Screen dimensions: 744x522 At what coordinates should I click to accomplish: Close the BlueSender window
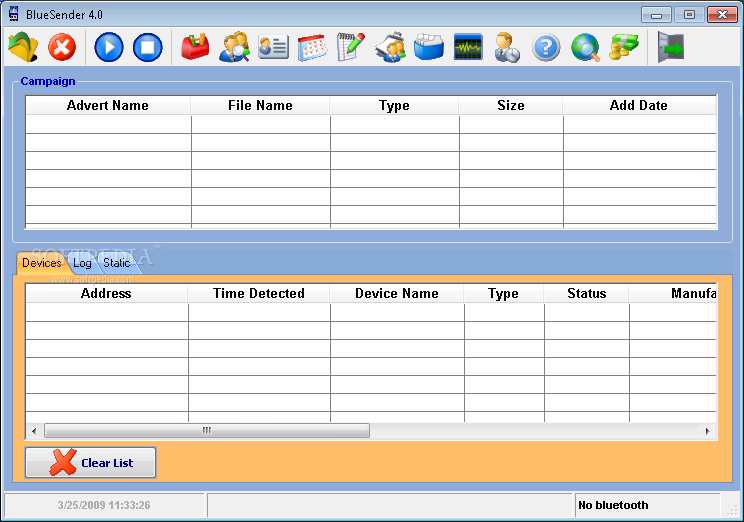722,15
